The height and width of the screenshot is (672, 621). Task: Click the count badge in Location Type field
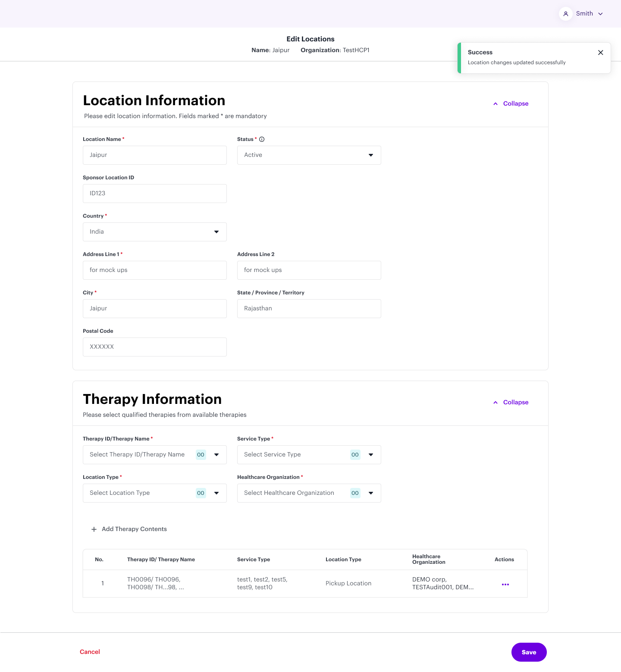click(x=201, y=493)
